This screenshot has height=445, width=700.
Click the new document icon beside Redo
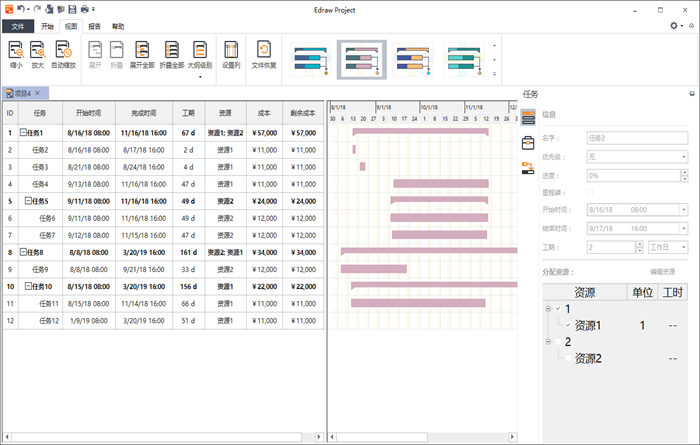[49, 9]
